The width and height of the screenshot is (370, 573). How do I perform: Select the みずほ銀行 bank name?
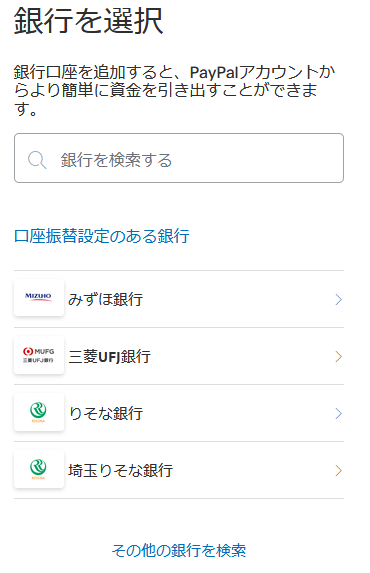(x=105, y=300)
